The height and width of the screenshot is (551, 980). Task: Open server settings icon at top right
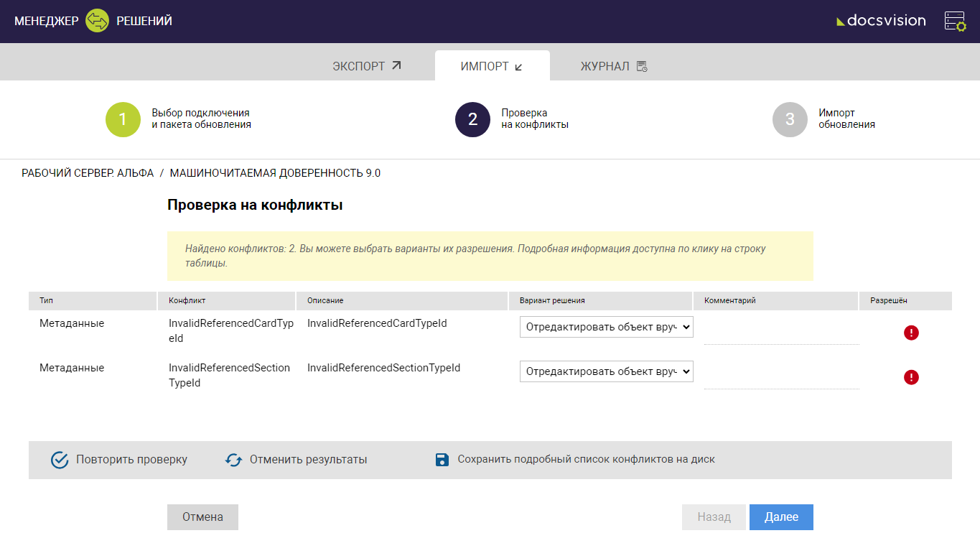click(x=955, y=21)
